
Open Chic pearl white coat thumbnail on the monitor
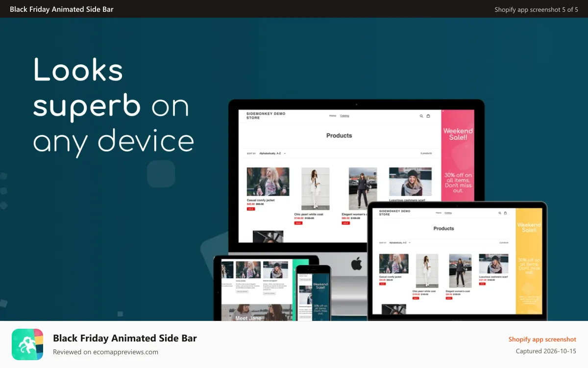[316, 189]
